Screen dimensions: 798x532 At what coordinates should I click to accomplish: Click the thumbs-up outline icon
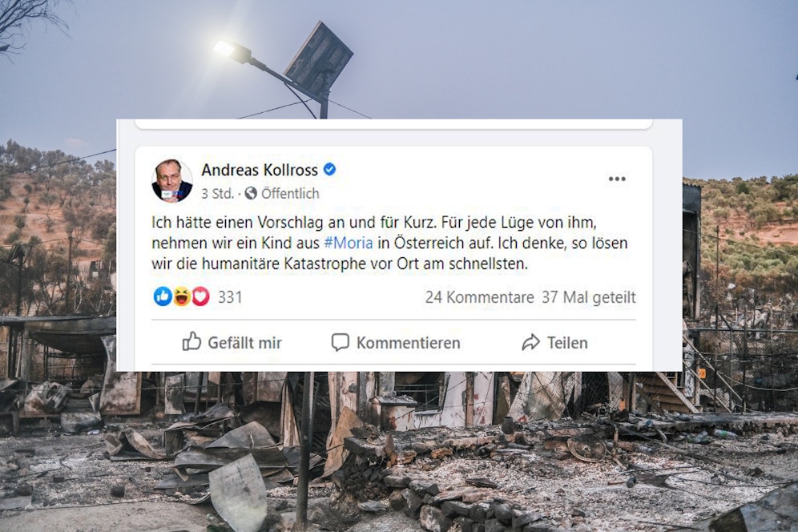pos(191,341)
